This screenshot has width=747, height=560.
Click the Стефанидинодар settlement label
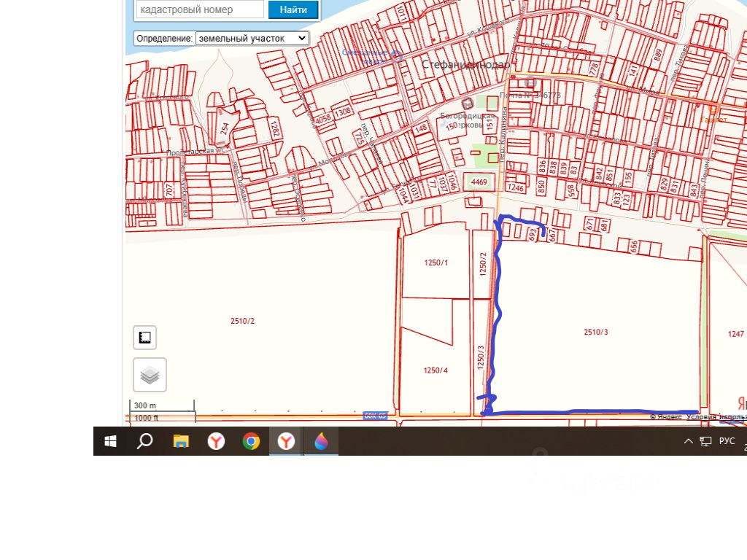(x=465, y=64)
